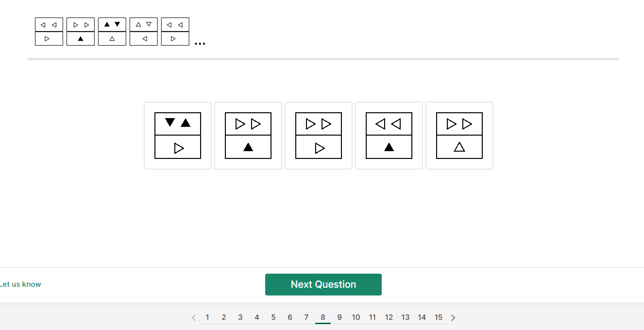Go to previous page arrow in pagination
This screenshot has width=644, height=330.
click(x=194, y=318)
